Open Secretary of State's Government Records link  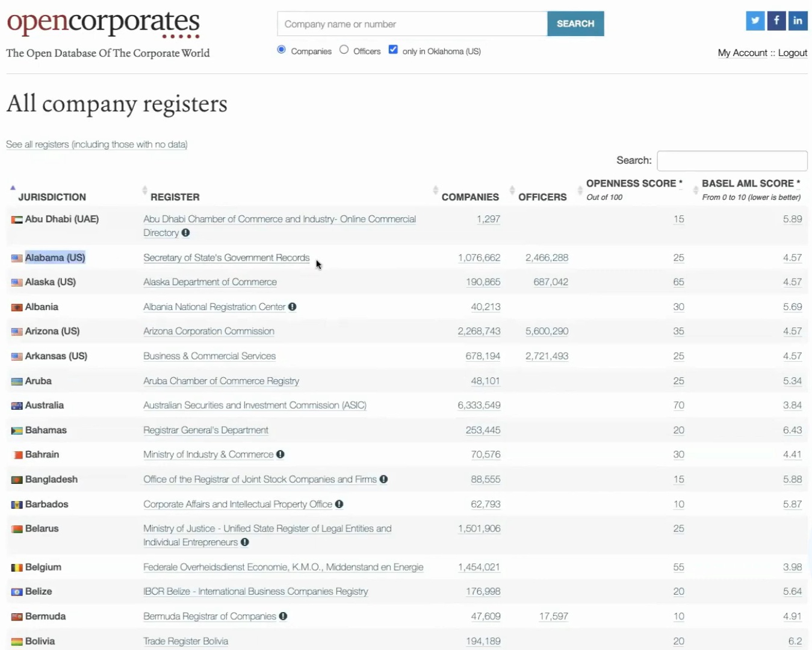point(226,258)
